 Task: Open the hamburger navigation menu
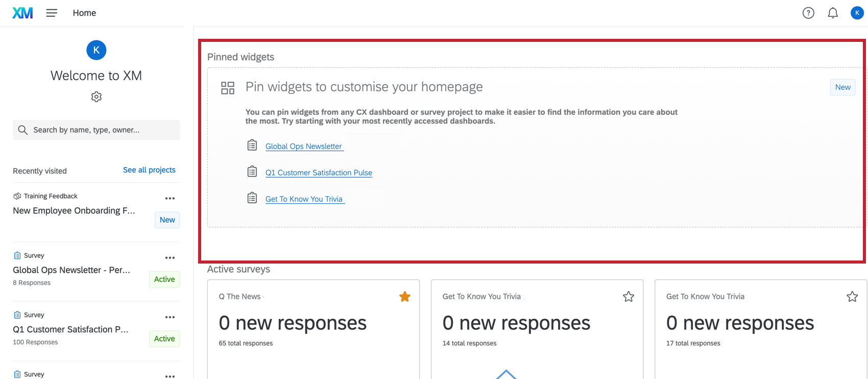click(x=51, y=13)
